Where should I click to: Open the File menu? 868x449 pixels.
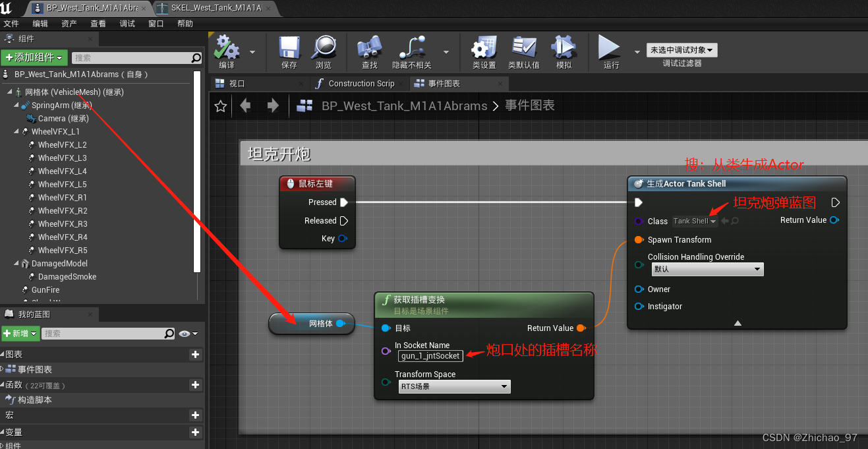click(x=11, y=24)
